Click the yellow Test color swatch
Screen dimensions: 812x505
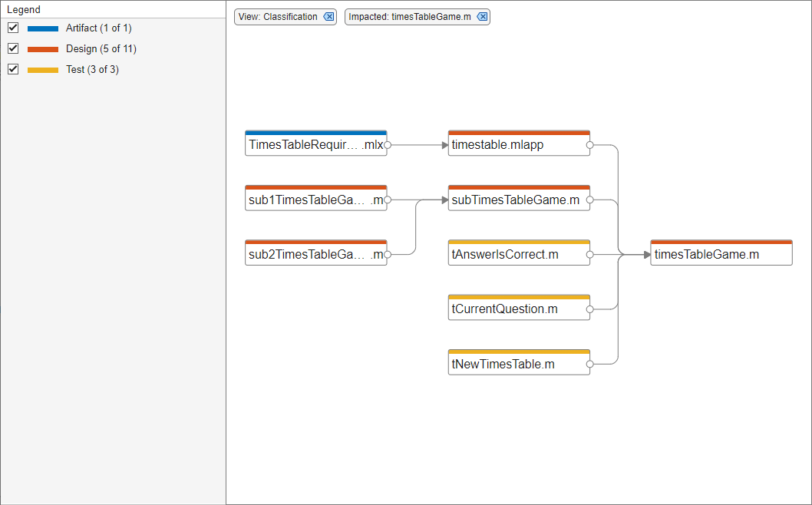pos(43,70)
